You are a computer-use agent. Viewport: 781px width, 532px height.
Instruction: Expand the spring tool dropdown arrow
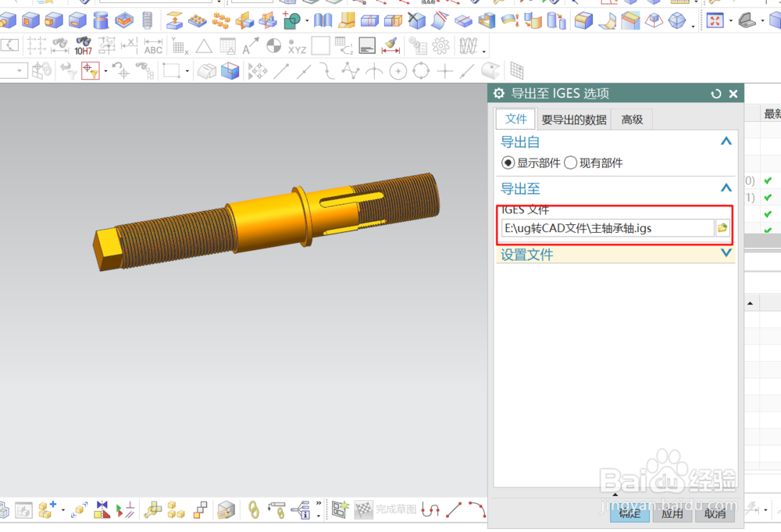[x=483, y=50]
